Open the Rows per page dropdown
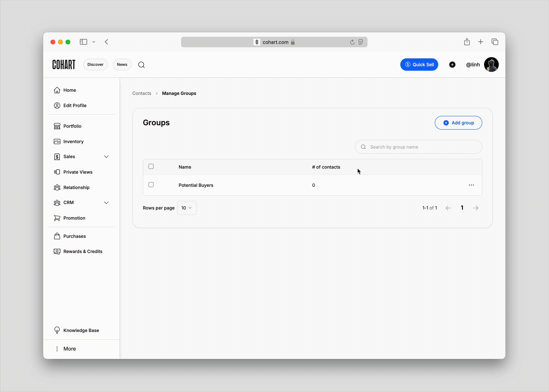Screen dimensions: 549x392 (187, 208)
